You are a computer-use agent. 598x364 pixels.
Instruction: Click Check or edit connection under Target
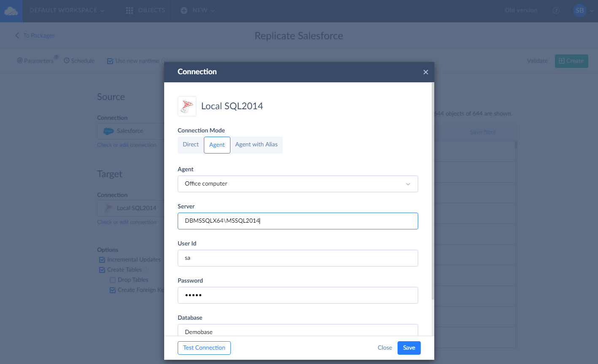[127, 222]
